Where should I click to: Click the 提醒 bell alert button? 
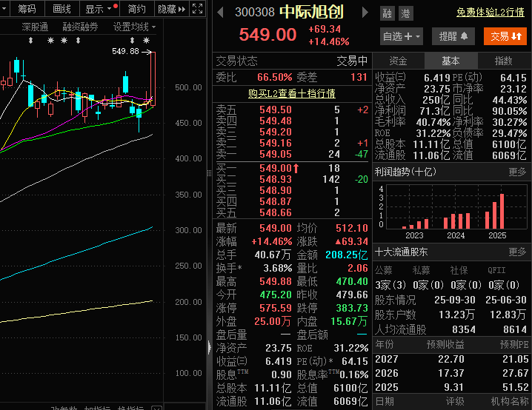453,36
